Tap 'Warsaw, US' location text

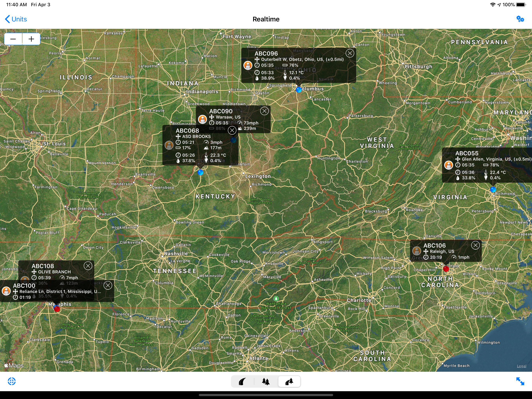[228, 117]
